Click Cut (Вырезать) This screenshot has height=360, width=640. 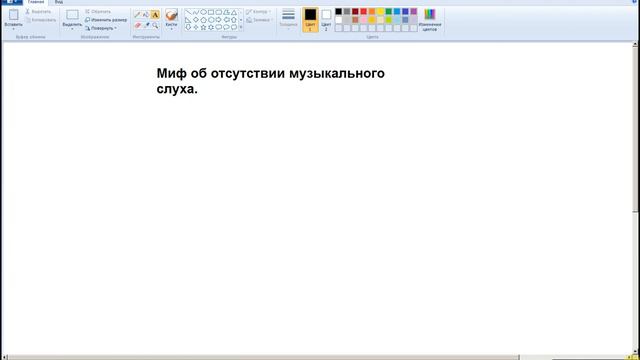coord(38,11)
